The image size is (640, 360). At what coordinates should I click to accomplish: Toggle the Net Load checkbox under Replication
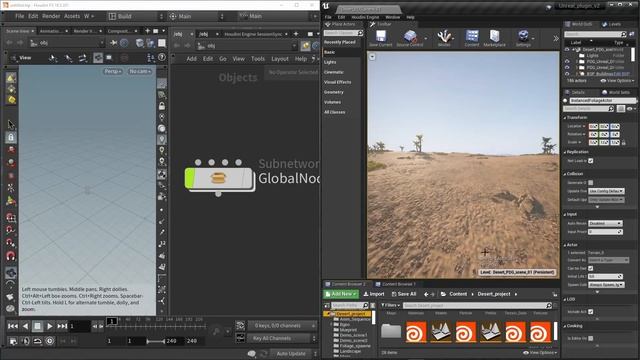(591, 161)
